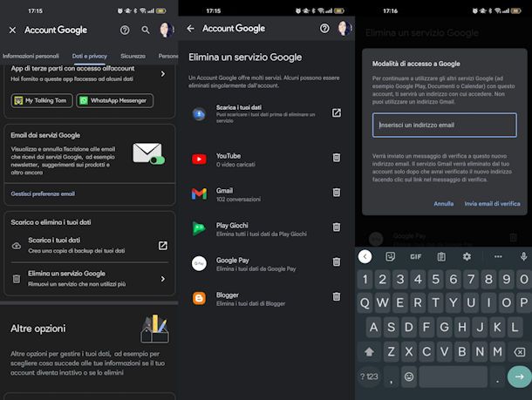Open the keyboard clipboard icon
532x400 pixels.
441,256
